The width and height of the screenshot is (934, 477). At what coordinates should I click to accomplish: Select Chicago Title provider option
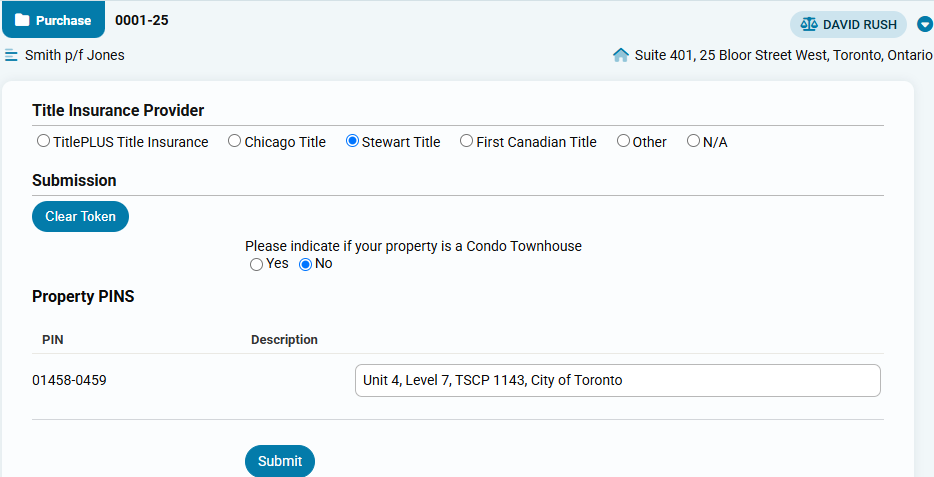[235, 141]
